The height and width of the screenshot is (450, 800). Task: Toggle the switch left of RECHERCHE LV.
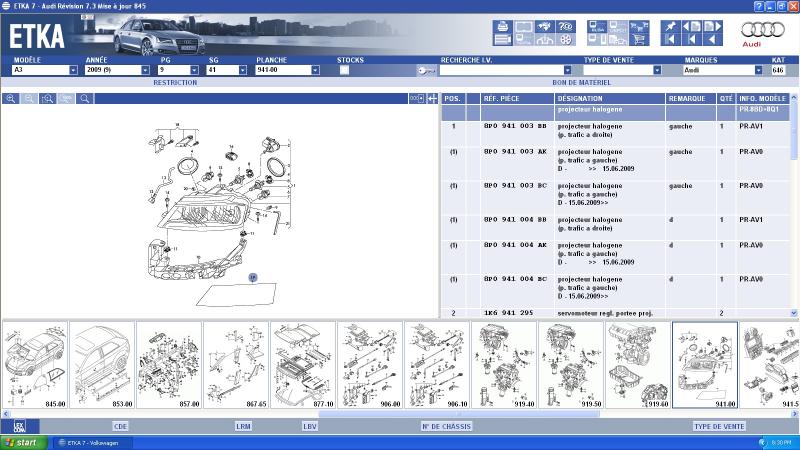click(x=426, y=70)
